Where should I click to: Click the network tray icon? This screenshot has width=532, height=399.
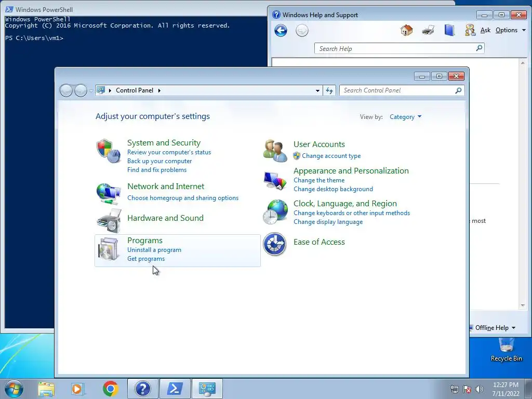pyautogui.click(x=454, y=389)
